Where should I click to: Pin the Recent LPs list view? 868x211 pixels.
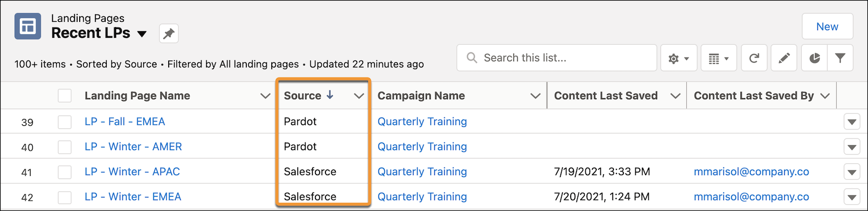pyautogui.click(x=169, y=34)
